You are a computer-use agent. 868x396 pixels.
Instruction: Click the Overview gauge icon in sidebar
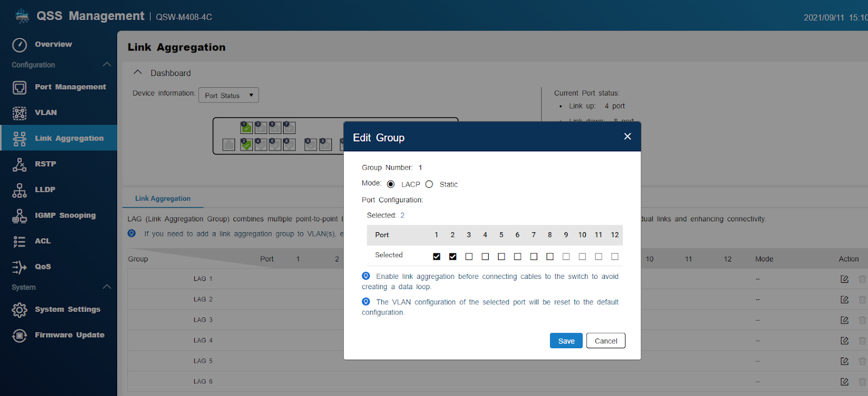coord(20,44)
